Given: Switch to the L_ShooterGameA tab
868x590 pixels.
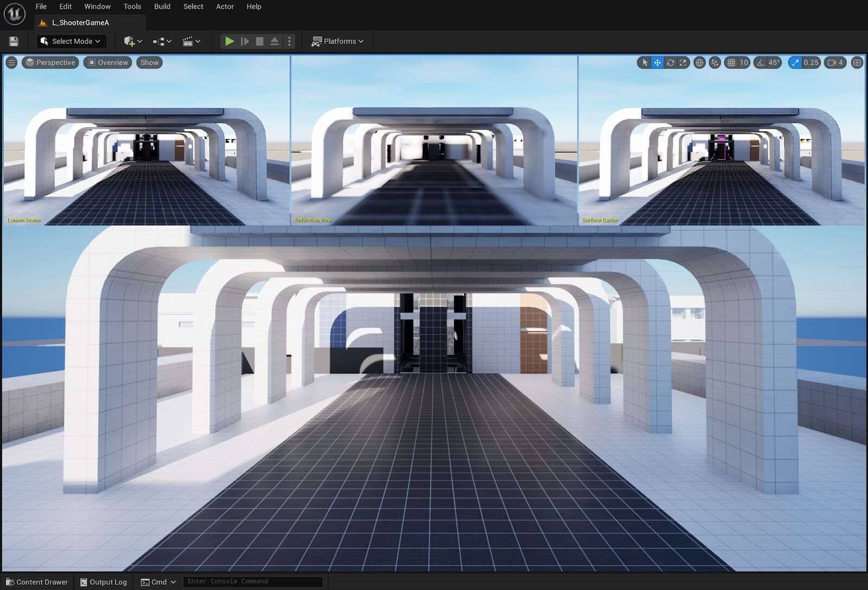Looking at the screenshot, I should pyautogui.click(x=80, y=23).
